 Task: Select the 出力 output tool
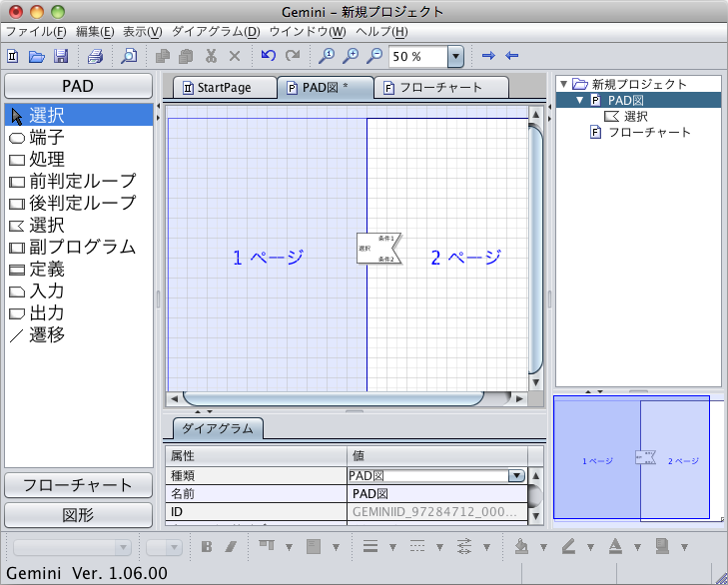click(79, 312)
